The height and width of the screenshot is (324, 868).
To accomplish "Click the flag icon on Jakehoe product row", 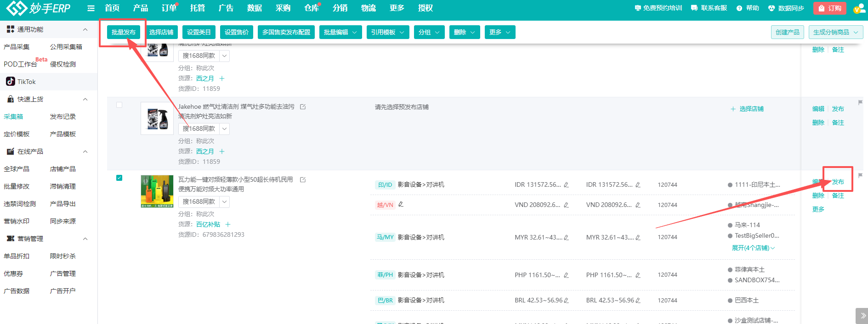I will (860, 102).
